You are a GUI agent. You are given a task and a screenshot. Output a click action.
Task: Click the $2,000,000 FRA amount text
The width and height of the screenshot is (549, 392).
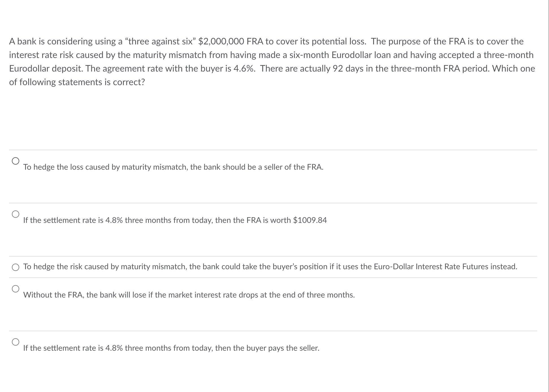(221, 41)
